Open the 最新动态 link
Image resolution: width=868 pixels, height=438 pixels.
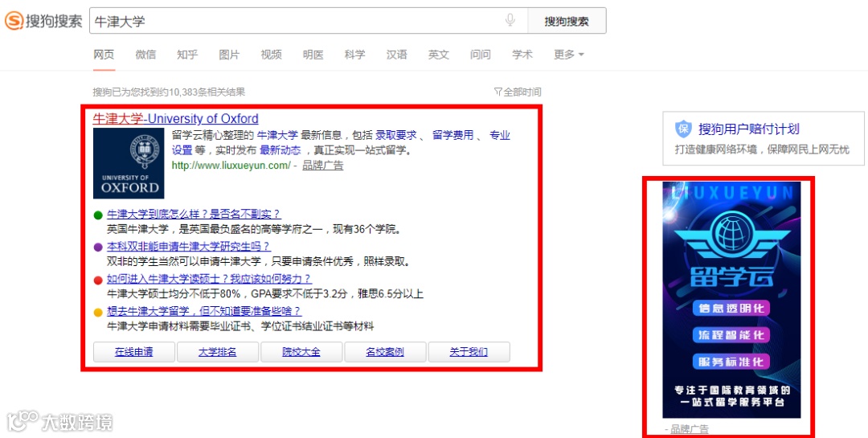280,150
